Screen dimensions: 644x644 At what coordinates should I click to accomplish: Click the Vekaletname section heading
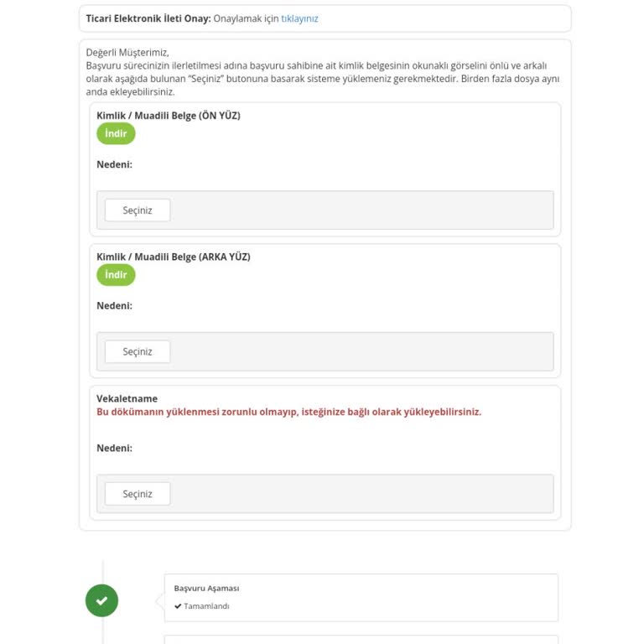[x=127, y=398]
